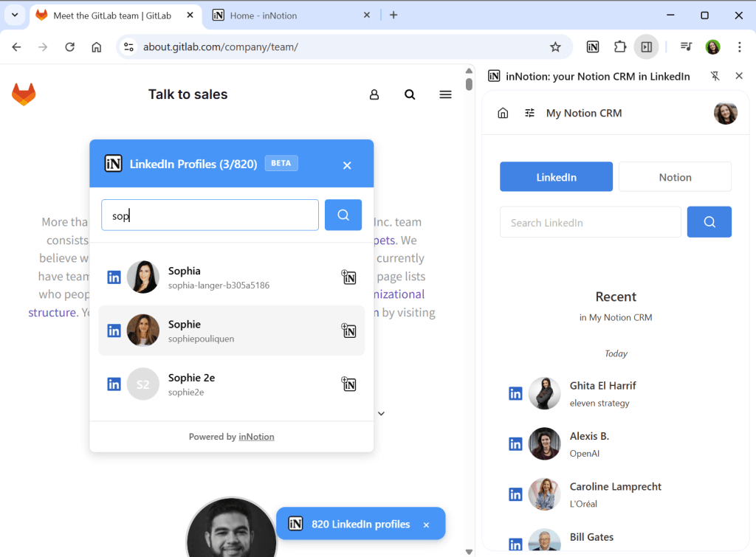Click the address bar URL
The image size is (756, 557).
(x=220, y=46)
